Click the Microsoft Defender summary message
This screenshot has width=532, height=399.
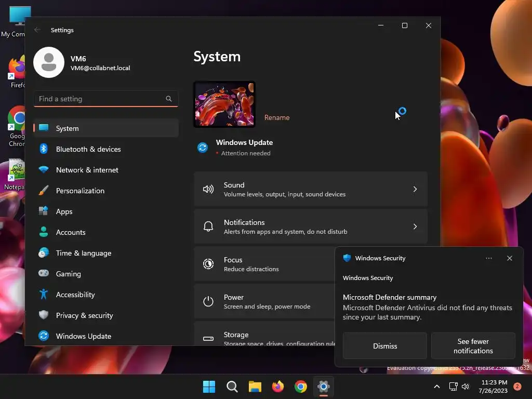(x=427, y=307)
